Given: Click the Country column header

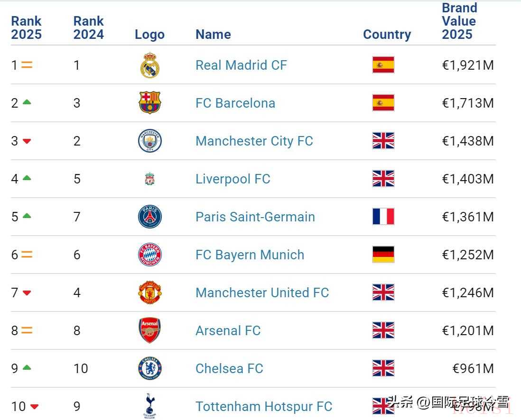Looking at the screenshot, I should pos(387,34).
